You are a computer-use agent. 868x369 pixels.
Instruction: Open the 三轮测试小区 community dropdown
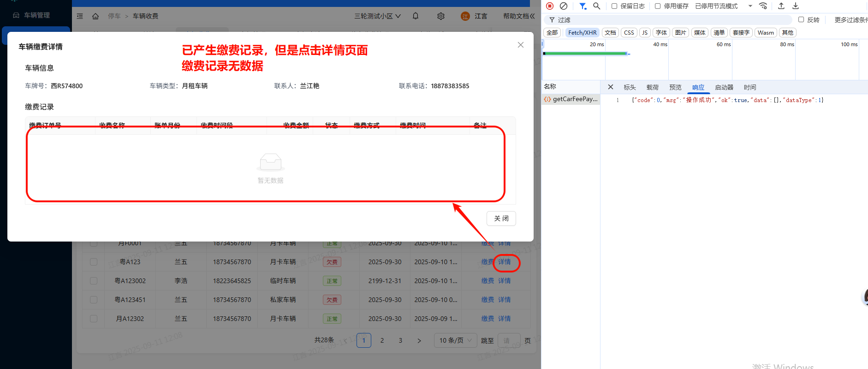(x=377, y=16)
